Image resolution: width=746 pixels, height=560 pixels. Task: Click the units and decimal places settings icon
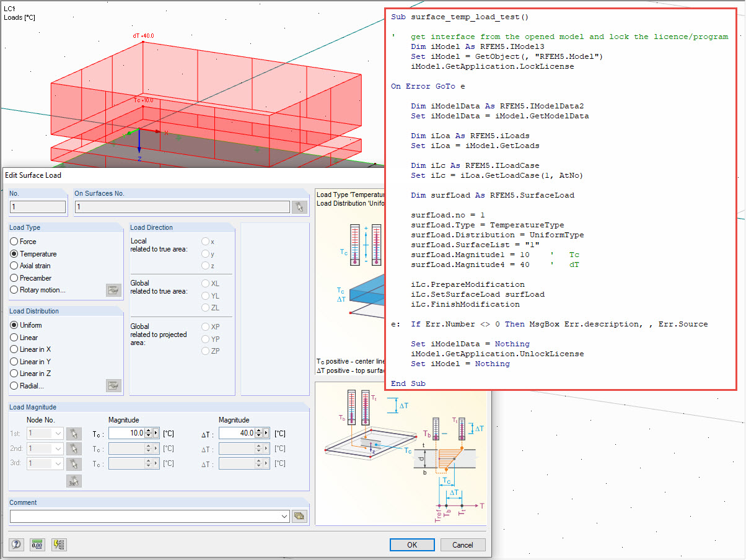click(x=37, y=543)
